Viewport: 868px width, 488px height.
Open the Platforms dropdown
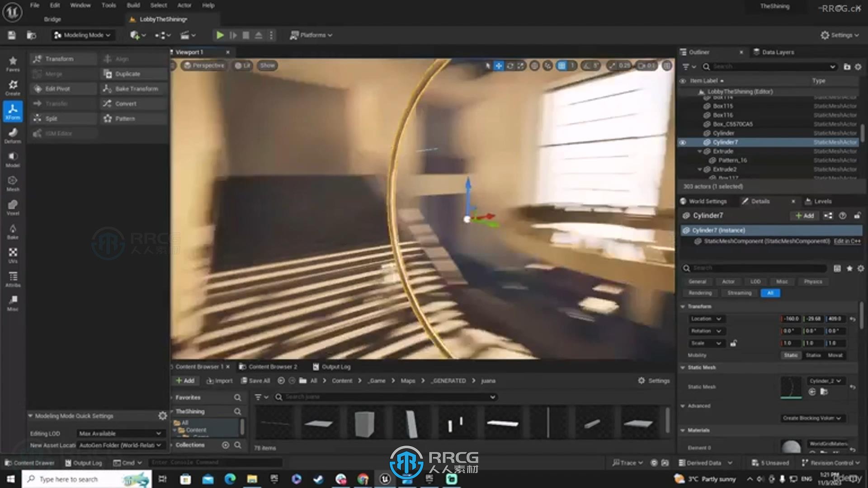click(x=311, y=35)
